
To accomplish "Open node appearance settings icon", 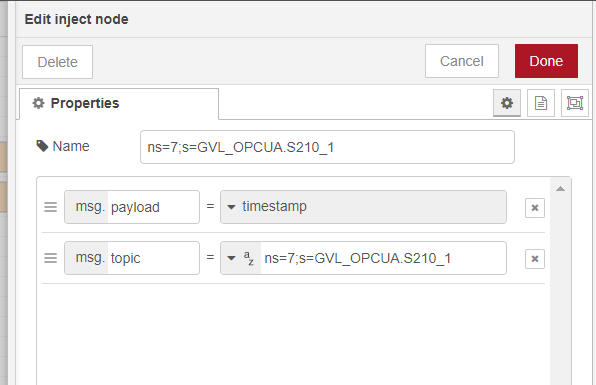I will pyautogui.click(x=575, y=103).
